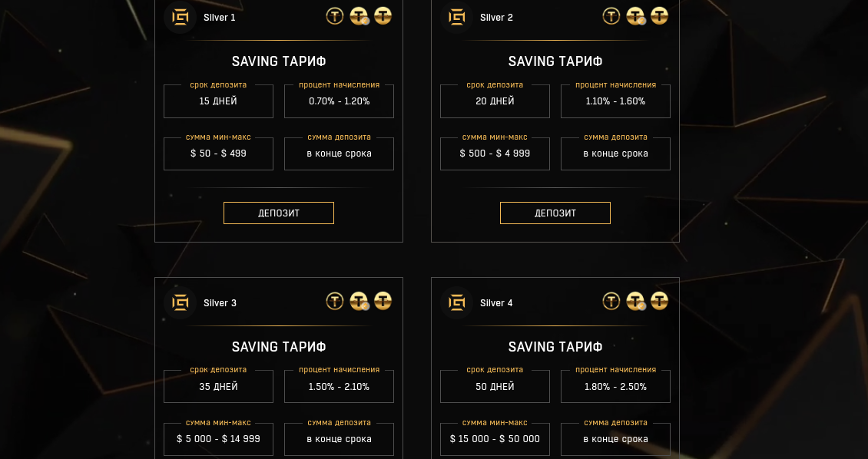The image size is (868, 459).
Task: Click the Silver 2 plan logo icon
Action: tap(457, 17)
